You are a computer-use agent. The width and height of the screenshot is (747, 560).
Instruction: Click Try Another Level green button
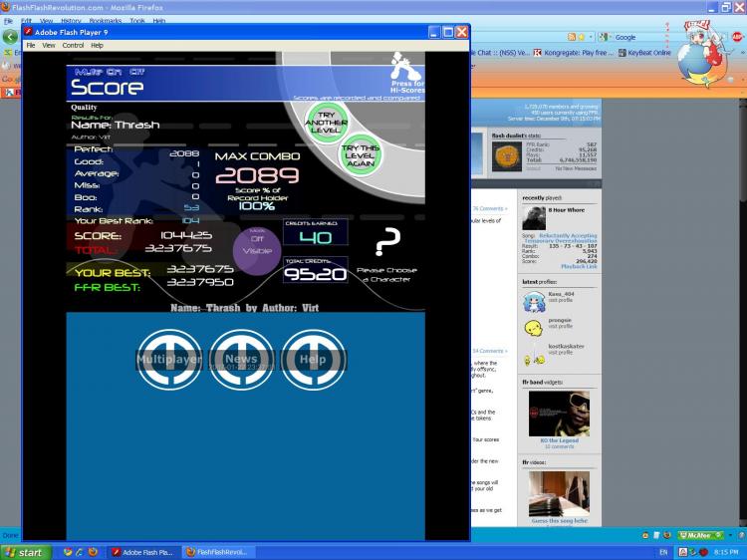click(x=327, y=123)
